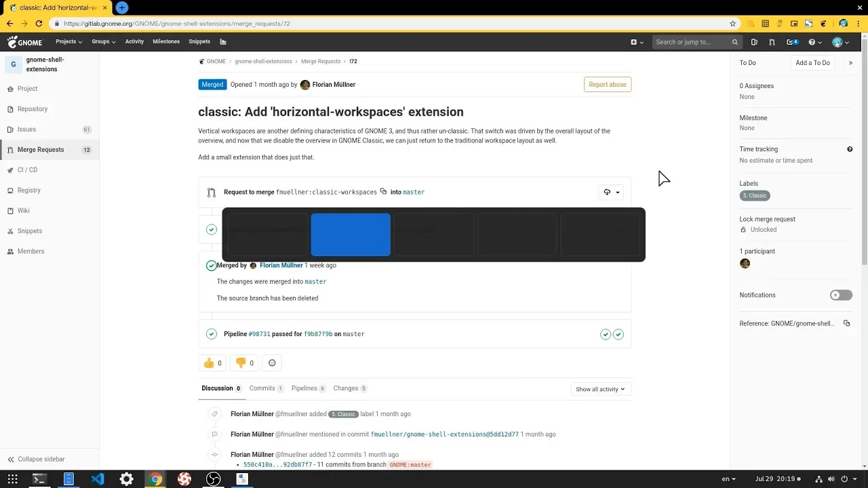Switch to the Changes tab
Screen dimensions: 868x488
tap(350, 388)
